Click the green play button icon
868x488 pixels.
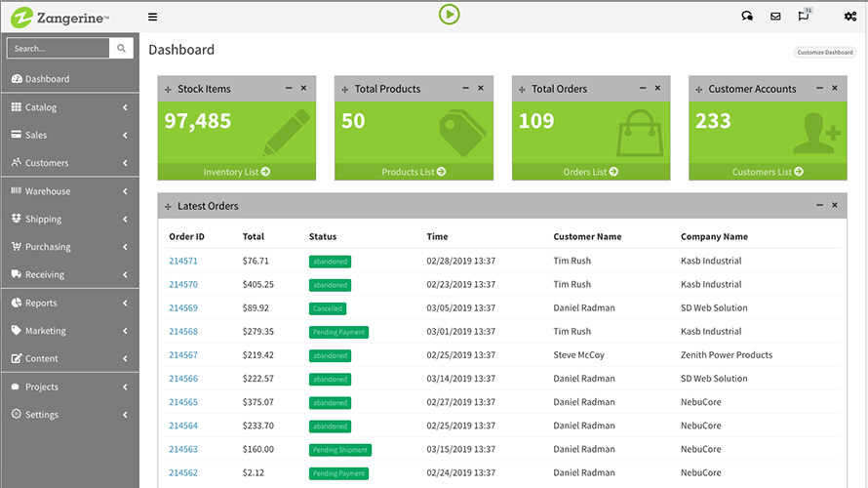point(449,14)
